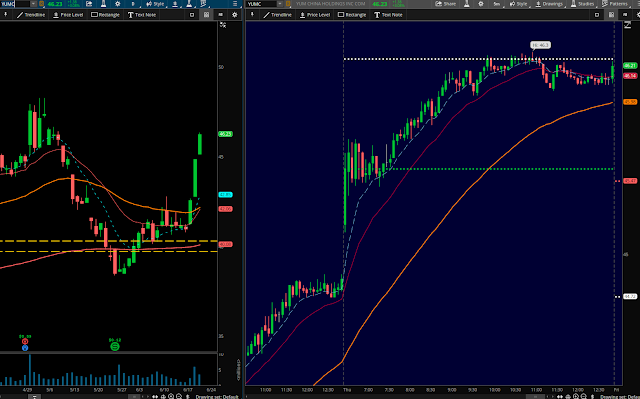Click the right chart price axis expand icon
The height and width of the screenshot is (399, 640).
[628, 25]
